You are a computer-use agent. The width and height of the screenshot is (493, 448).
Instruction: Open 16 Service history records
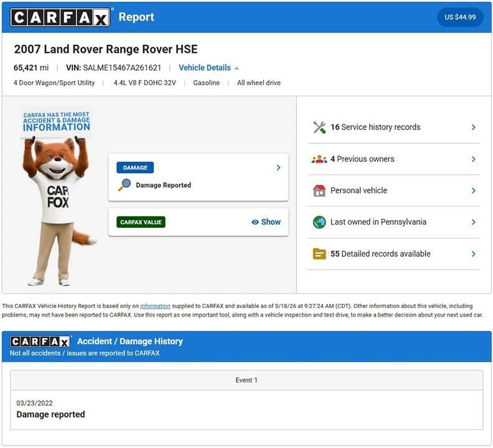[393, 128]
